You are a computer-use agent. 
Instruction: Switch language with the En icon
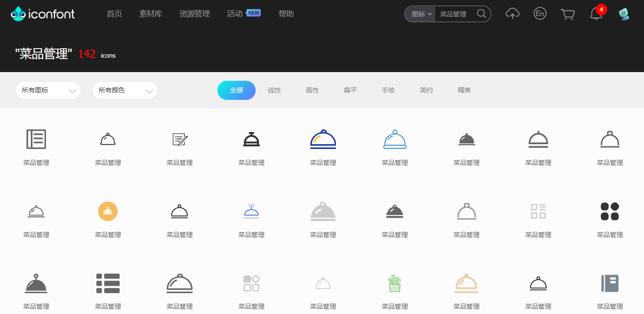(540, 14)
